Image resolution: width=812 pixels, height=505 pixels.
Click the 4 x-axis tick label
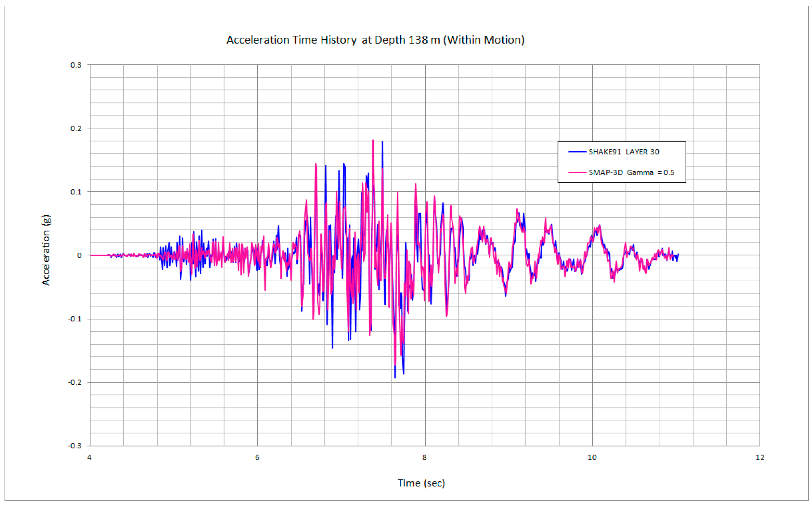tap(89, 458)
